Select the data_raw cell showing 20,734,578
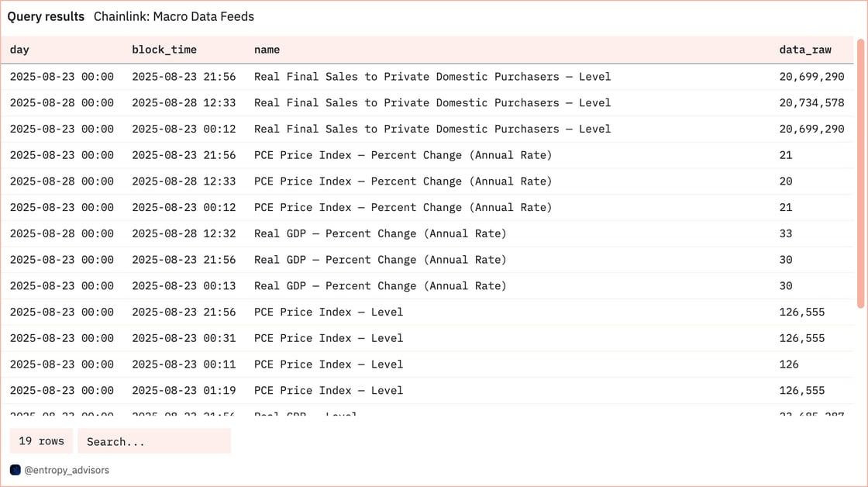The image size is (868, 487). point(811,102)
